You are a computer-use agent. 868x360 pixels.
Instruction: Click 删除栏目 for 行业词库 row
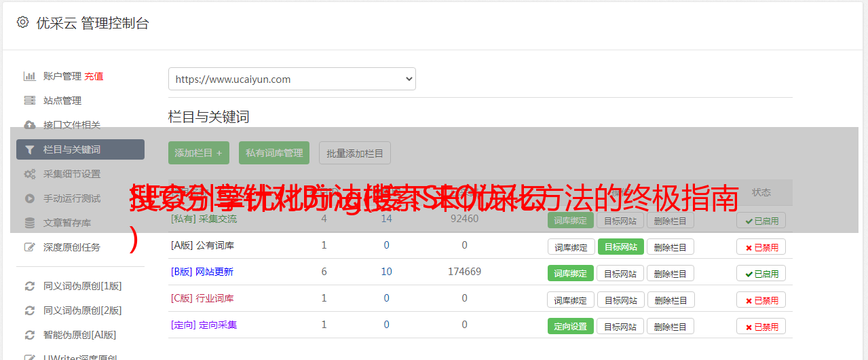[671, 300]
